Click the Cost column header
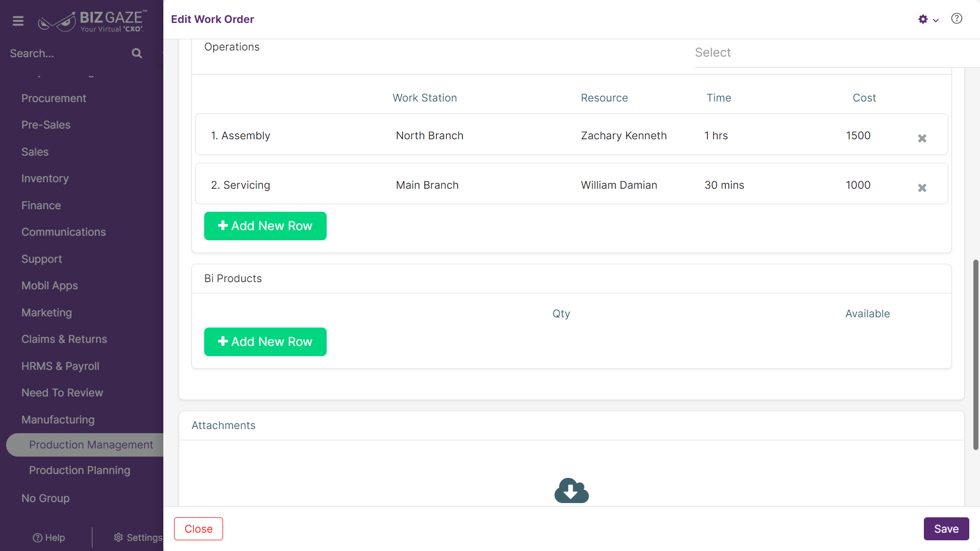The image size is (980, 551). click(864, 98)
